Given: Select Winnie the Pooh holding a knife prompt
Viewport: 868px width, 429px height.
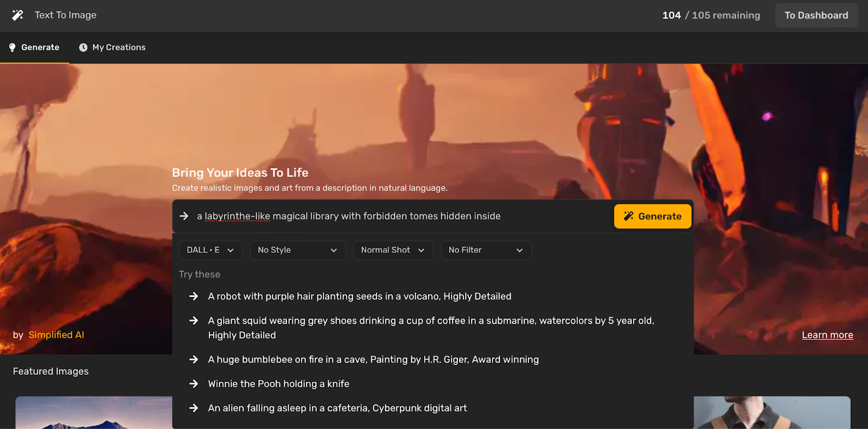Looking at the screenshot, I should 279,384.
